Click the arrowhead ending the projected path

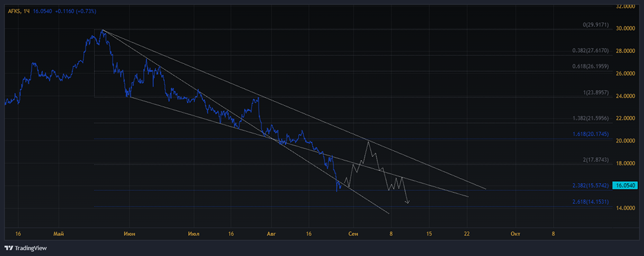pyautogui.click(x=408, y=201)
